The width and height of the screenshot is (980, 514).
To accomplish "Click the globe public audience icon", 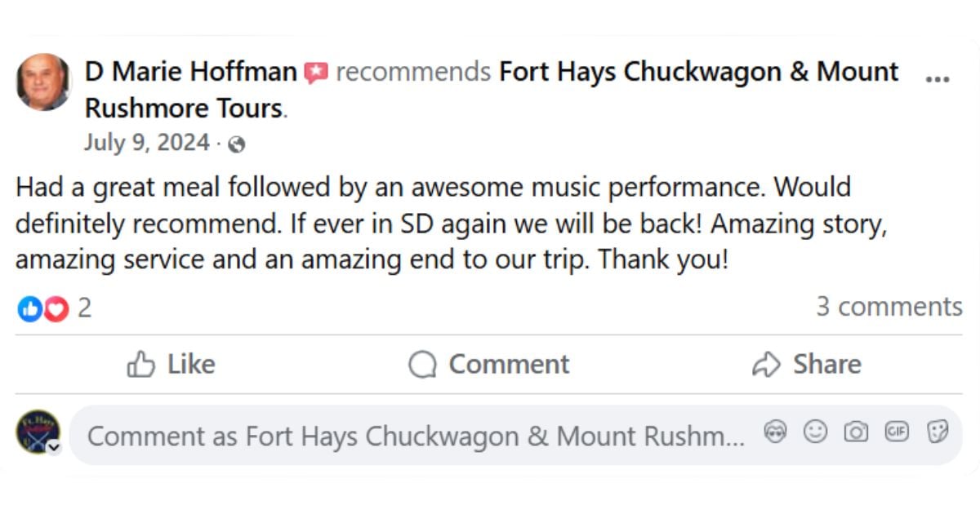I will pos(237,143).
